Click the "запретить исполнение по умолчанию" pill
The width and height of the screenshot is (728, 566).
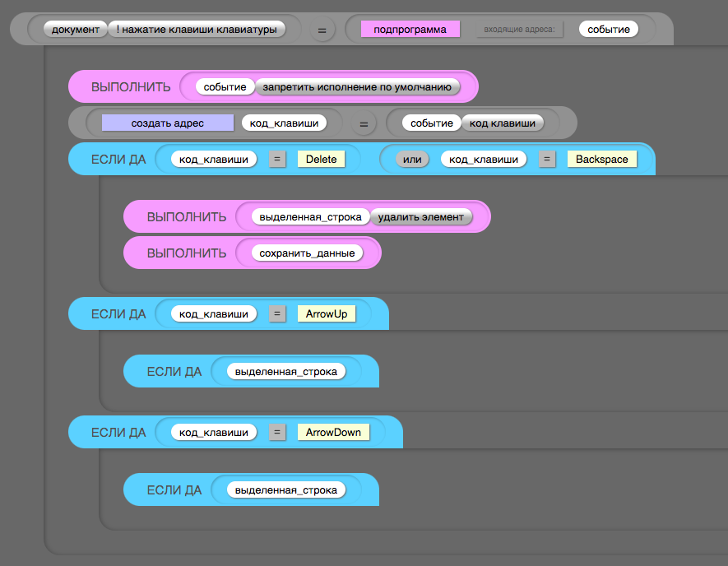pyautogui.click(x=357, y=87)
